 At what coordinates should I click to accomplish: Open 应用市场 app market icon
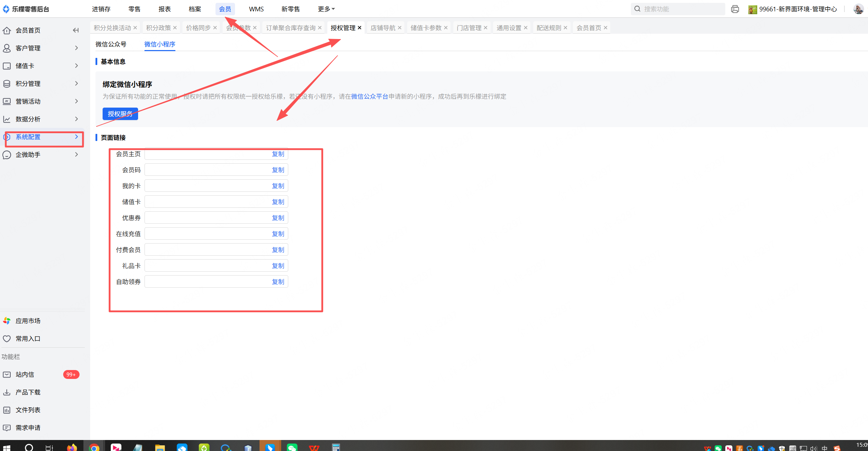7,321
